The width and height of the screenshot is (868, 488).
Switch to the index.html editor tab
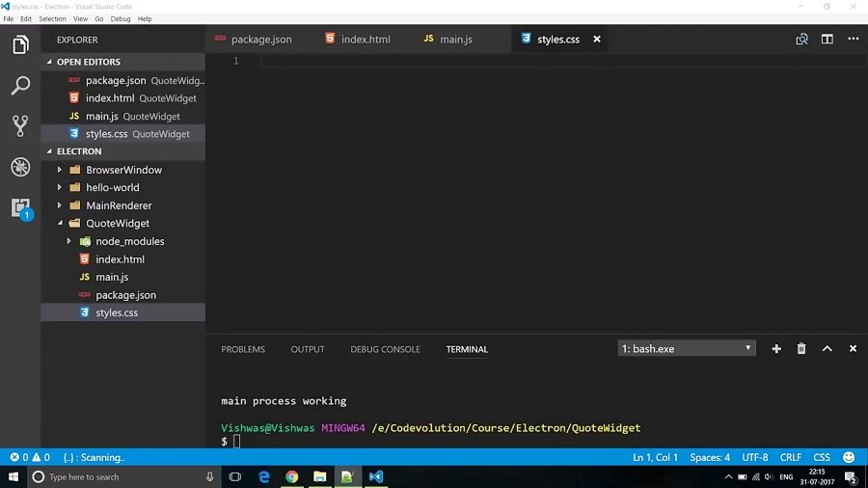click(366, 40)
